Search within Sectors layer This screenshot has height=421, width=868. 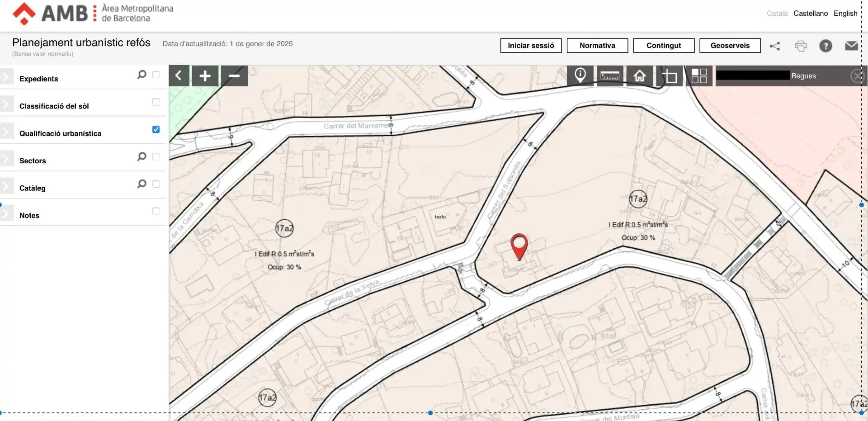[142, 156]
